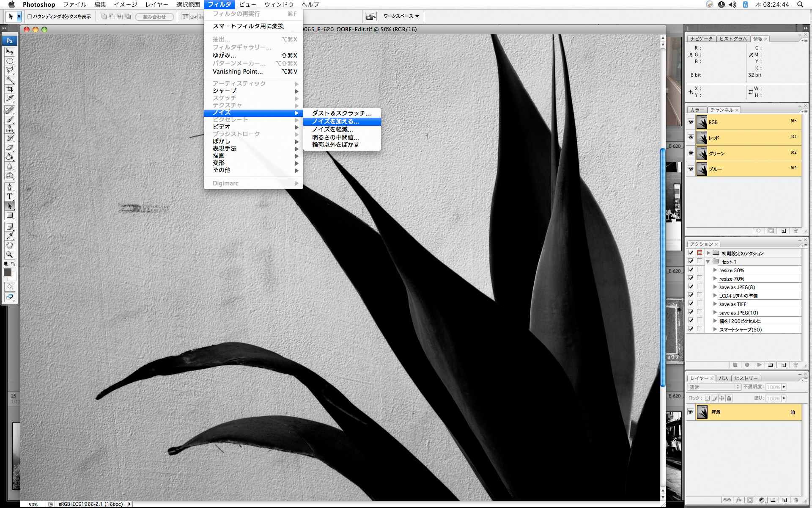Toggle checkmark for resize 50% action

coord(691,270)
